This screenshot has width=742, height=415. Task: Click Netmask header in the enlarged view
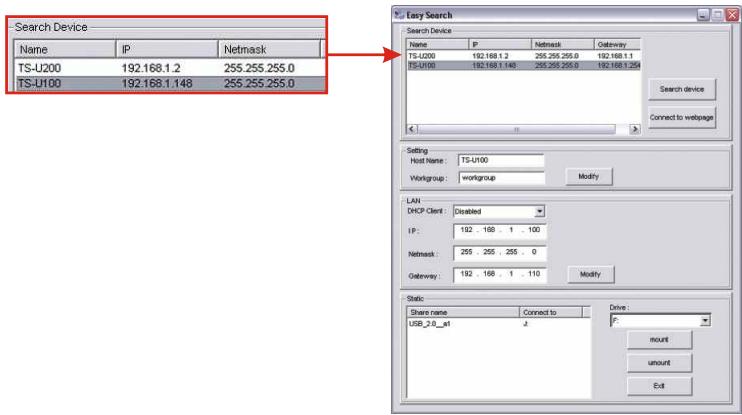point(269,49)
